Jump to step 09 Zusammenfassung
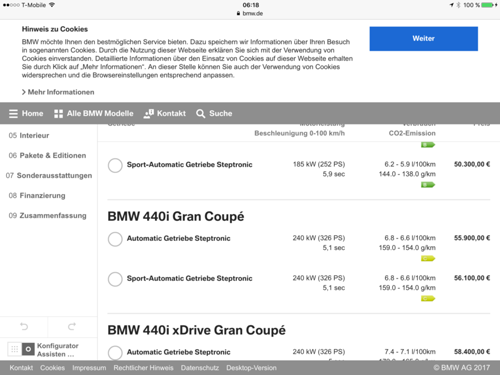This screenshot has height=375, width=500. (x=47, y=215)
